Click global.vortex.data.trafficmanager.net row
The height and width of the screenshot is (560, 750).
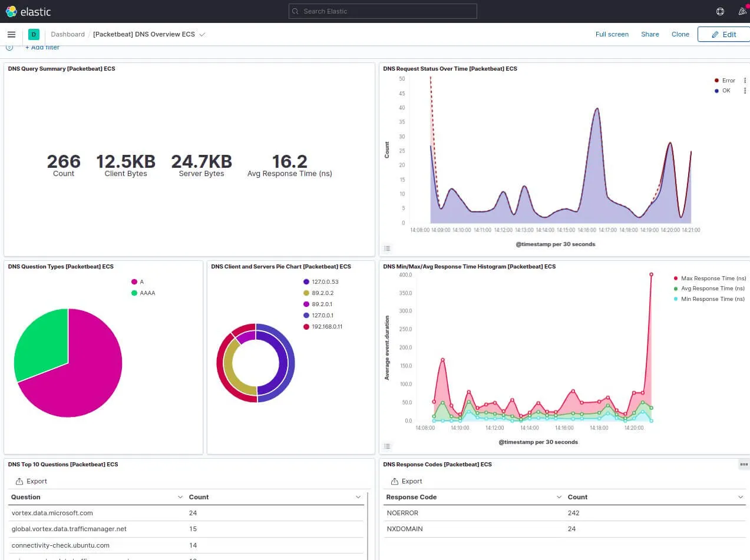coord(187,529)
